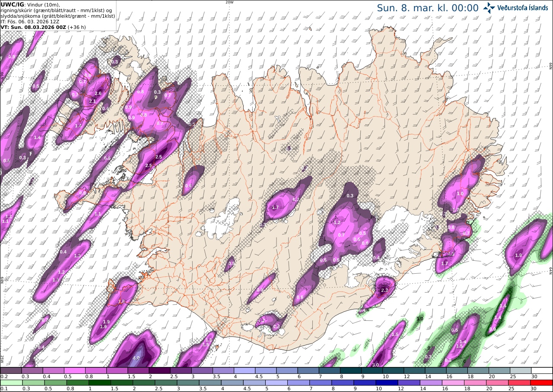Click the '2.3' value off the southeast coast
This screenshot has height=392, width=553.
click(385, 291)
